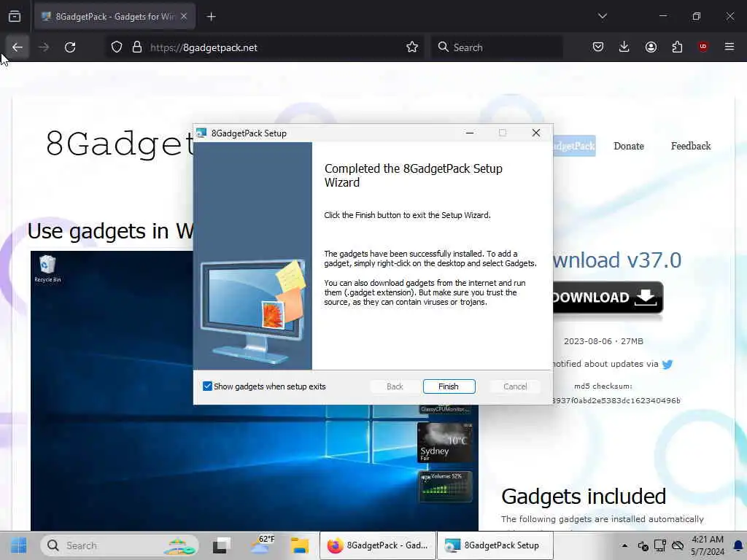The width and height of the screenshot is (747, 560).
Task: Click the padlock site security icon
Action: 137,47
